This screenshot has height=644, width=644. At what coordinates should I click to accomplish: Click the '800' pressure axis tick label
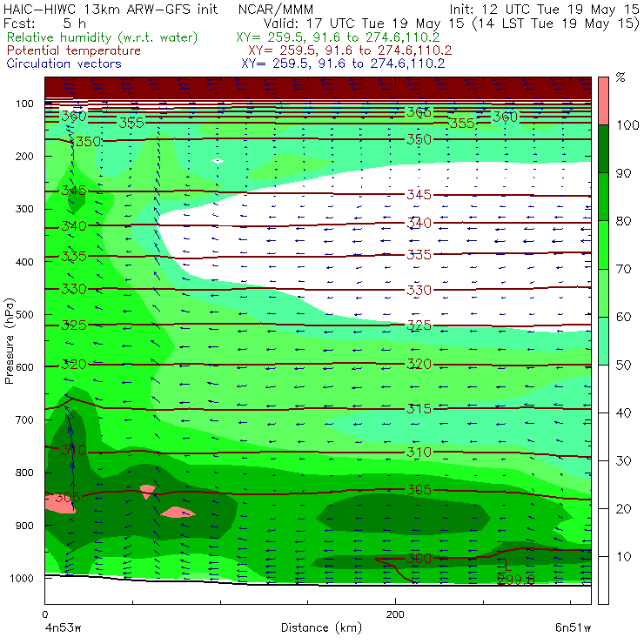coord(24,473)
